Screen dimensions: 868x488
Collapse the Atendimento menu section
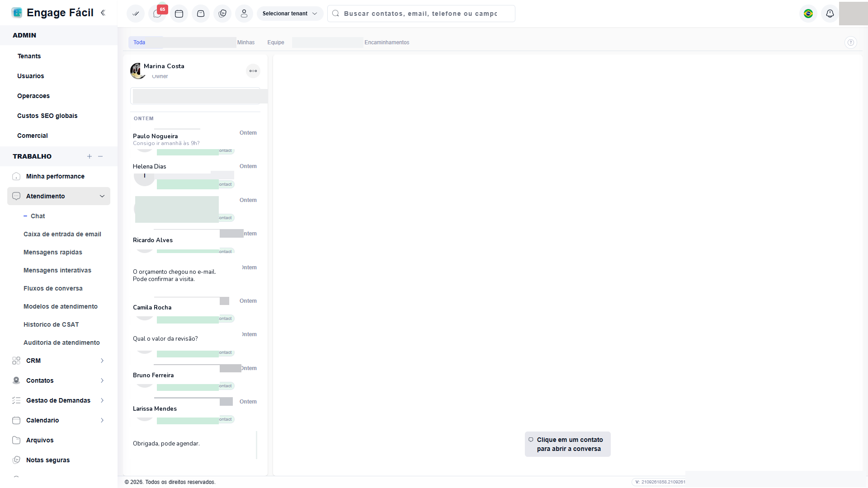coord(59,196)
